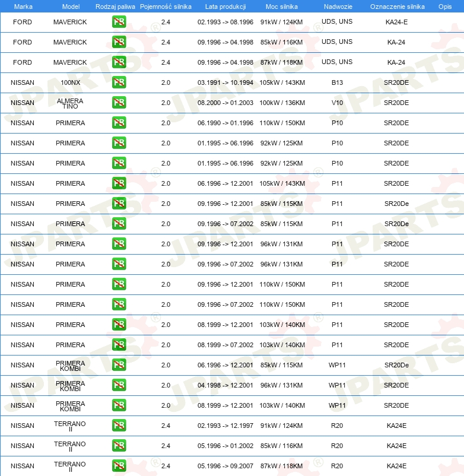Click the 06.1990 -> 01.1996 production dates
This screenshot has width=464, height=476.
tap(225, 123)
